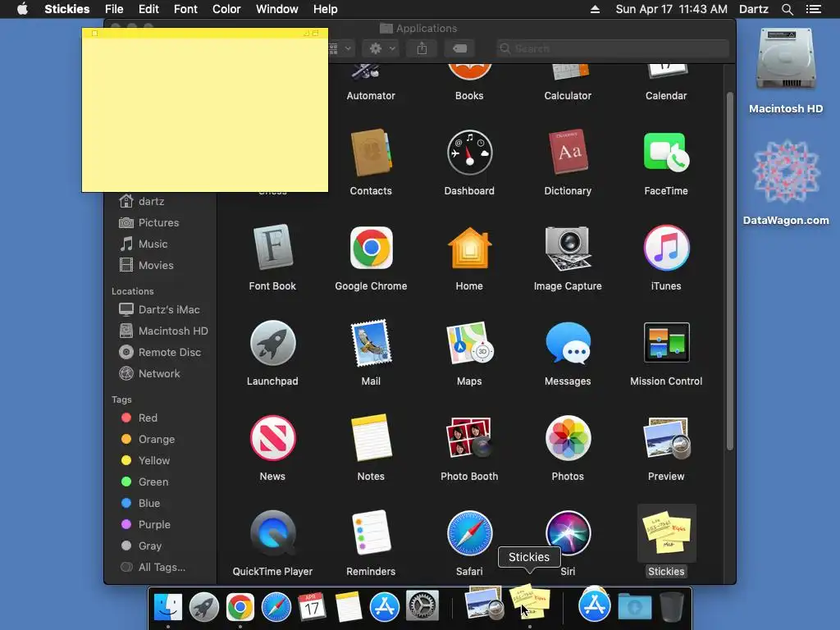This screenshot has width=840, height=630.
Task: Open Image Capture app icon
Action: pos(568,248)
